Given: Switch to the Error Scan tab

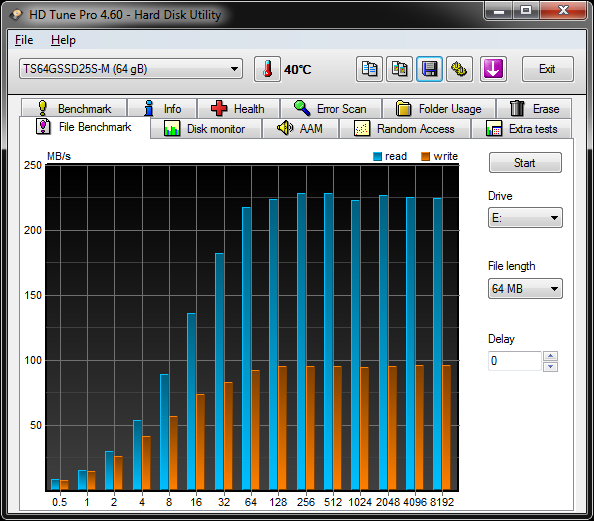Looking at the screenshot, I should 331,109.
